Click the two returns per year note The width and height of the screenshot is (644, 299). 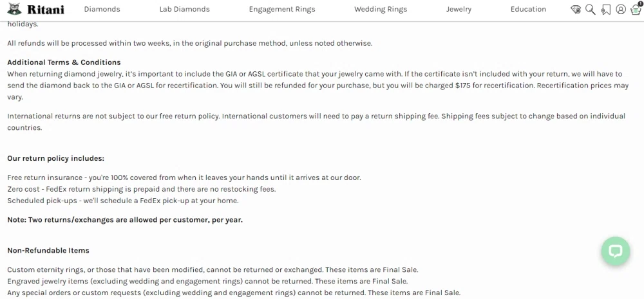[124, 220]
